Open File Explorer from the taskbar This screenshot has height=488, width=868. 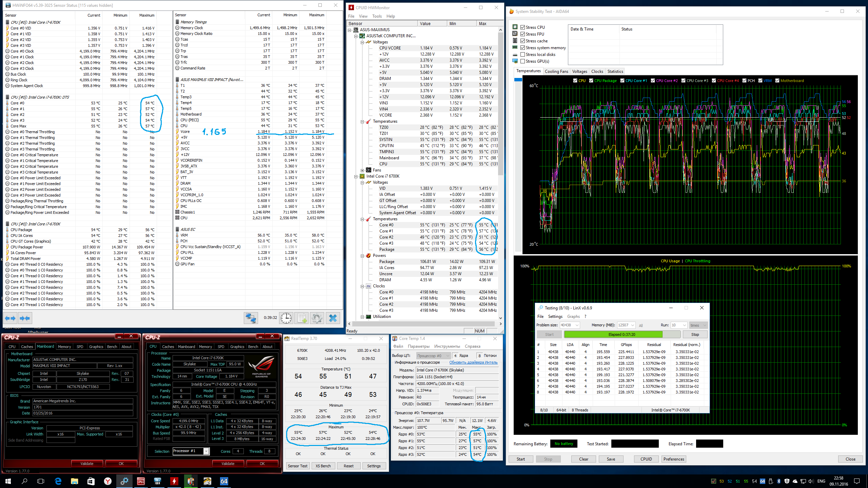click(x=74, y=481)
